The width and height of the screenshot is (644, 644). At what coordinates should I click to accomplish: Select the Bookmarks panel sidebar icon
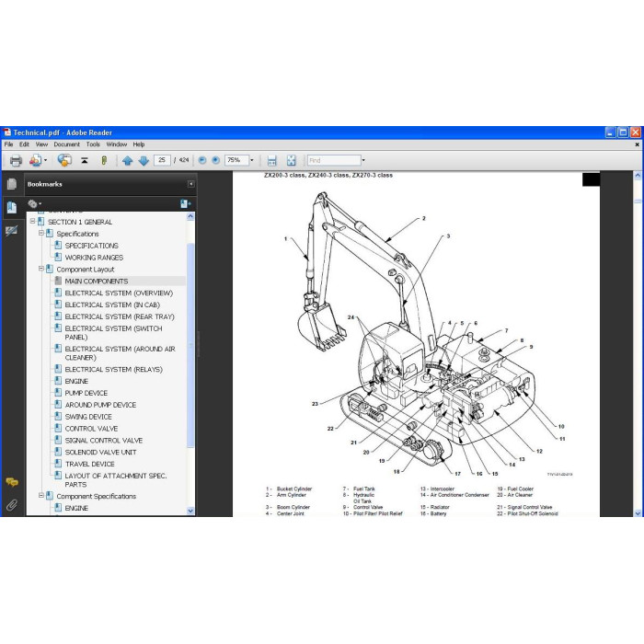click(11, 207)
